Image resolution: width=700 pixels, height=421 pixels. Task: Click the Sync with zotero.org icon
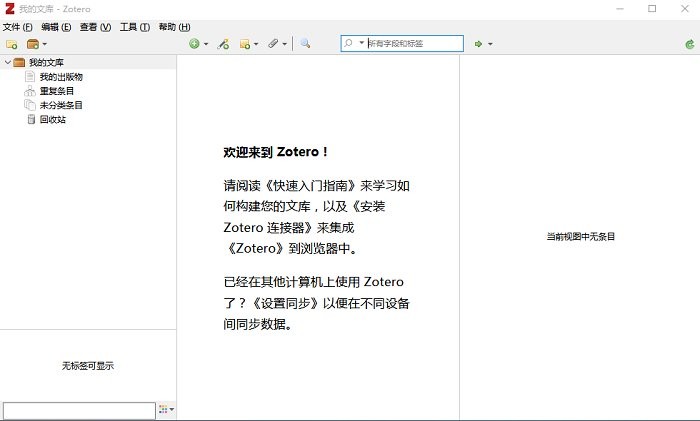690,44
